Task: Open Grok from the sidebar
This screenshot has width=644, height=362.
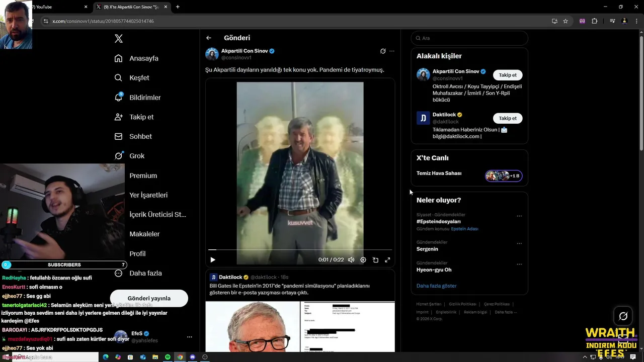Action: coord(129,156)
